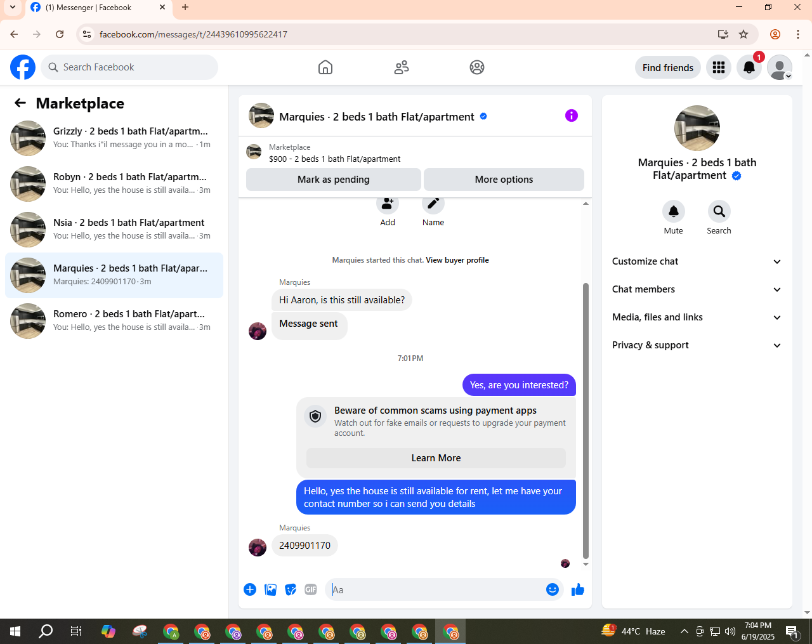The image size is (812, 644).
Task: Open the Grizzly conversation
Action: 114,138
